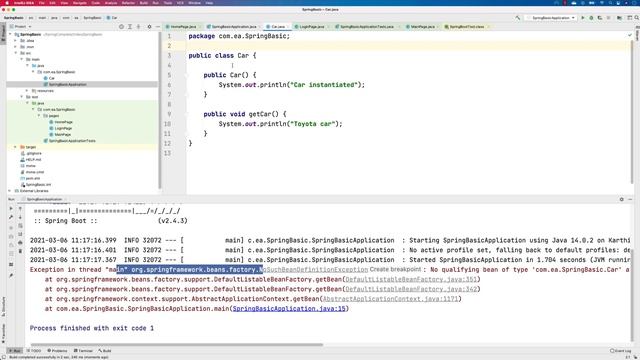The width and height of the screenshot is (640, 360).
Task: Pin the Run tab
Action: 11,276
